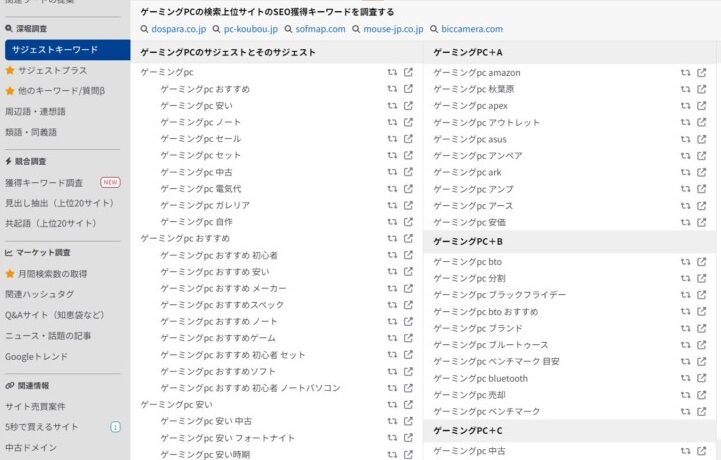Click keyword text ゲーミングpc bto おすすめ
This screenshot has width=721, height=460.
(x=486, y=311)
